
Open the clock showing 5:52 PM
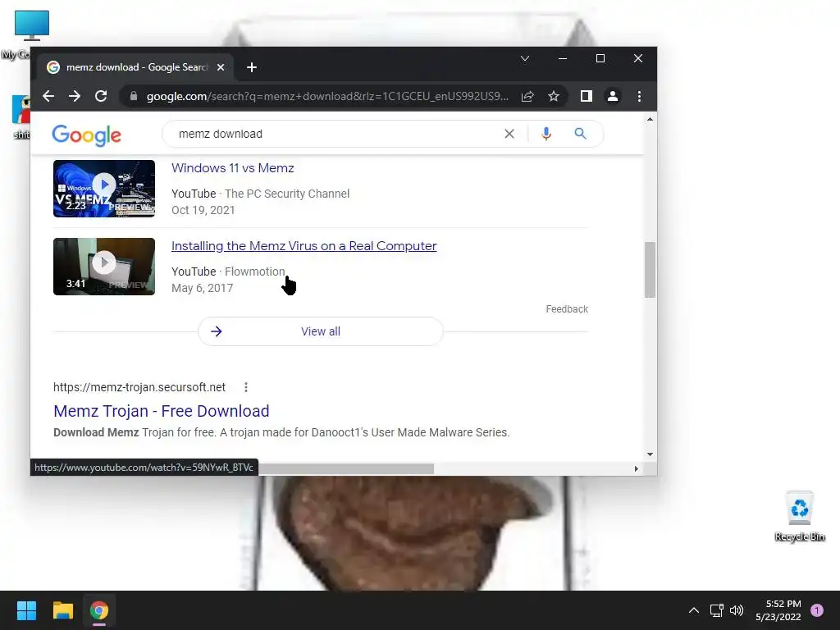[778, 610]
